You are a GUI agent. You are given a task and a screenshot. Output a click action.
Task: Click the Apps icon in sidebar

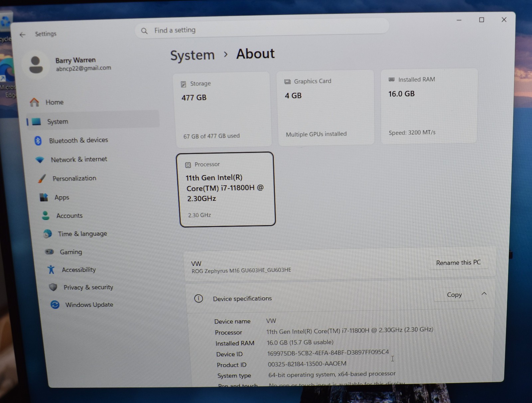click(44, 198)
